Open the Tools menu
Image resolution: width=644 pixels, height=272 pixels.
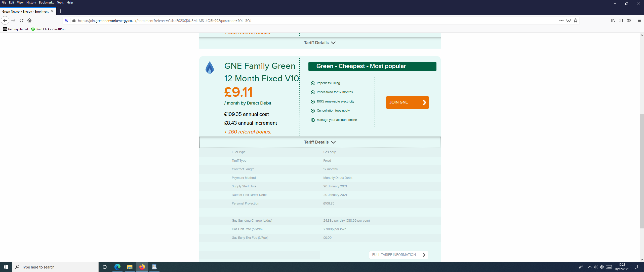[60, 3]
